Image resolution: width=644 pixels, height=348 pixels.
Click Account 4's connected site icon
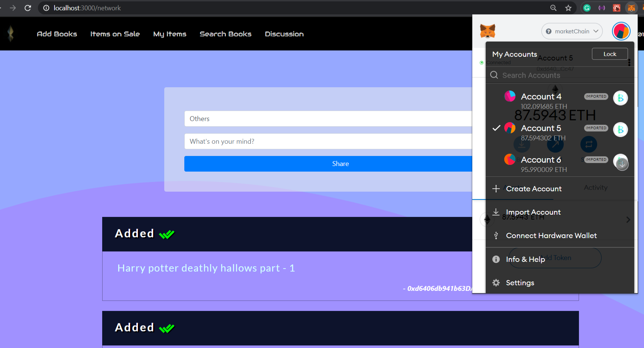coord(620,98)
